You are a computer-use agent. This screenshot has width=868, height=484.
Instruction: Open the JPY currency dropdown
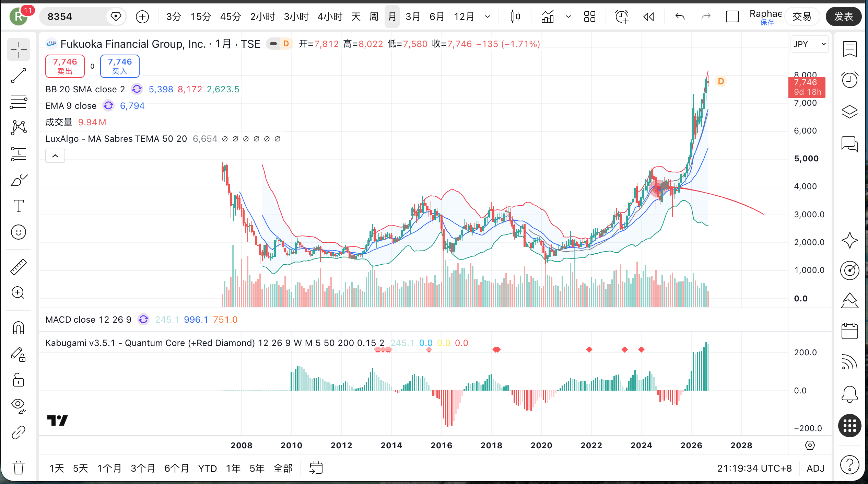coord(810,44)
